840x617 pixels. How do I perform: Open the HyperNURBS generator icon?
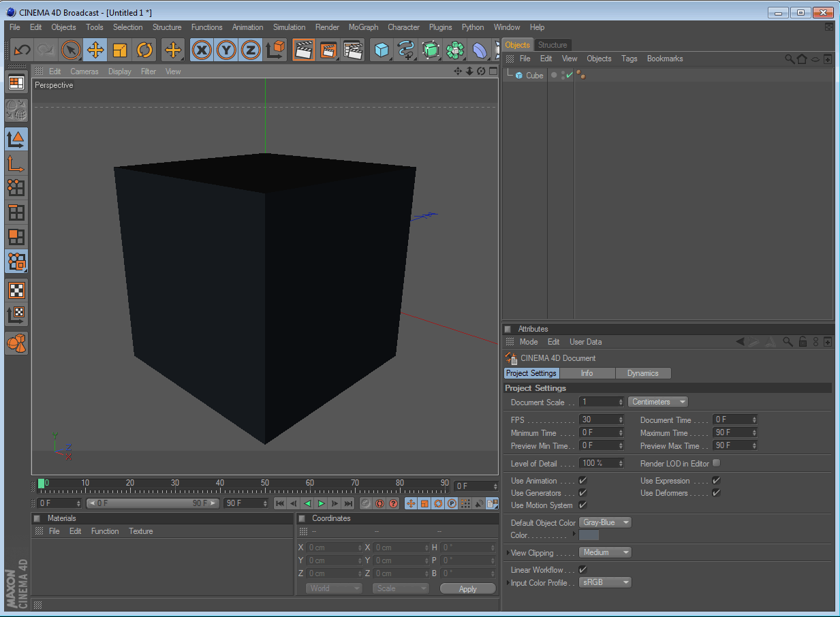pyautogui.click(x=431, y=50)
